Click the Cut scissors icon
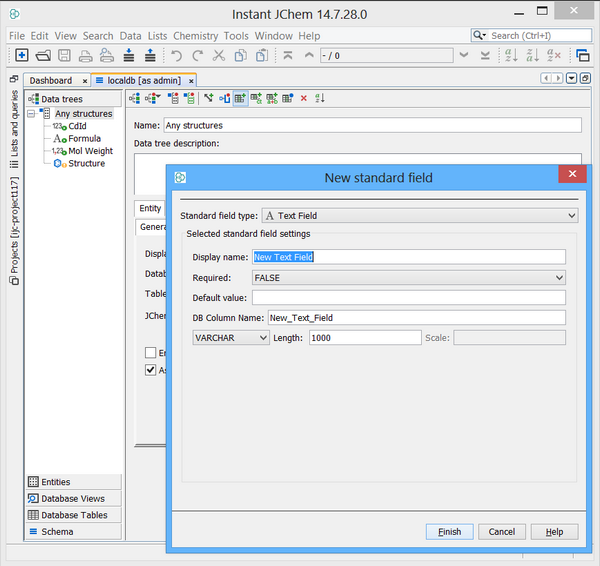Viewport: 600px width, 566px height. tap(219, 55)
